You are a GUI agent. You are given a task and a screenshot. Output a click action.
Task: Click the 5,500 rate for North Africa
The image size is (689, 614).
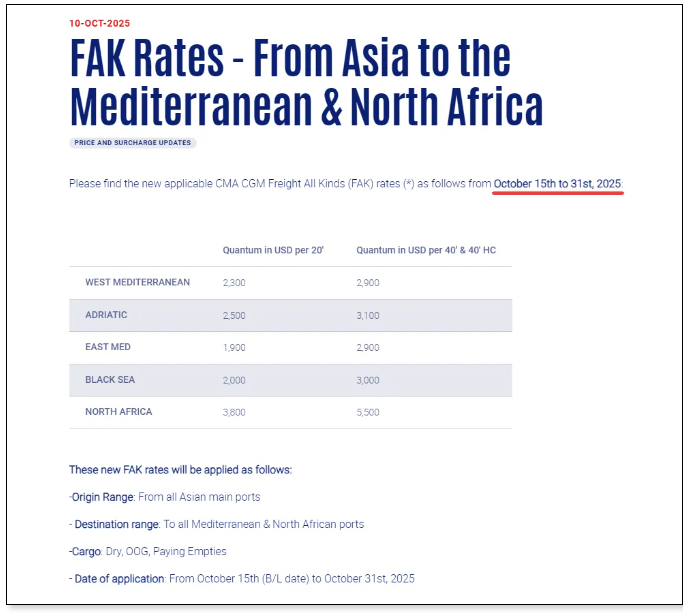pos(368,413)
